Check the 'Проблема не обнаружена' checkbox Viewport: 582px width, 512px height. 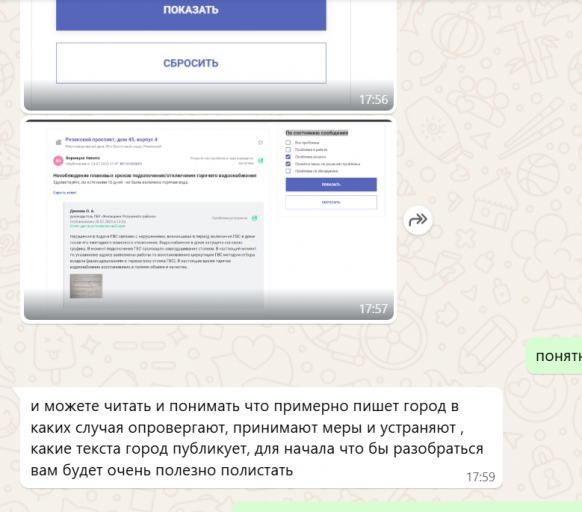(x=288, y=171)
